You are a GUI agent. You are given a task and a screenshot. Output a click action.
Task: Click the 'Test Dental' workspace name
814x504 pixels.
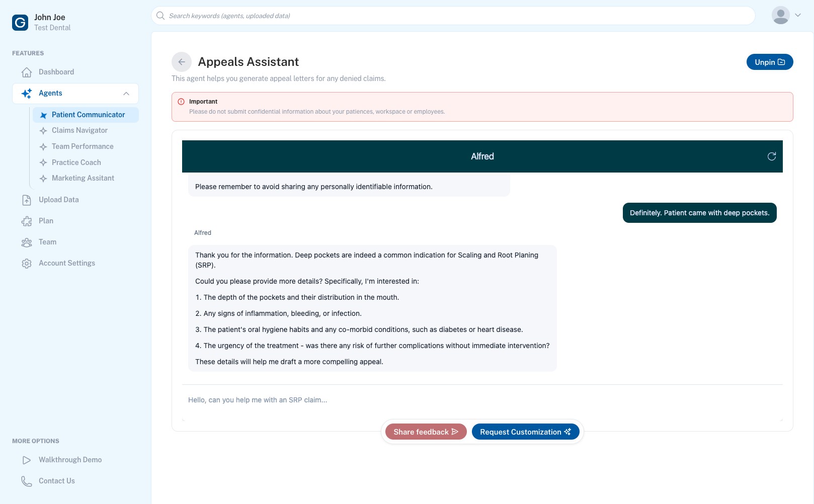point(52,28)
